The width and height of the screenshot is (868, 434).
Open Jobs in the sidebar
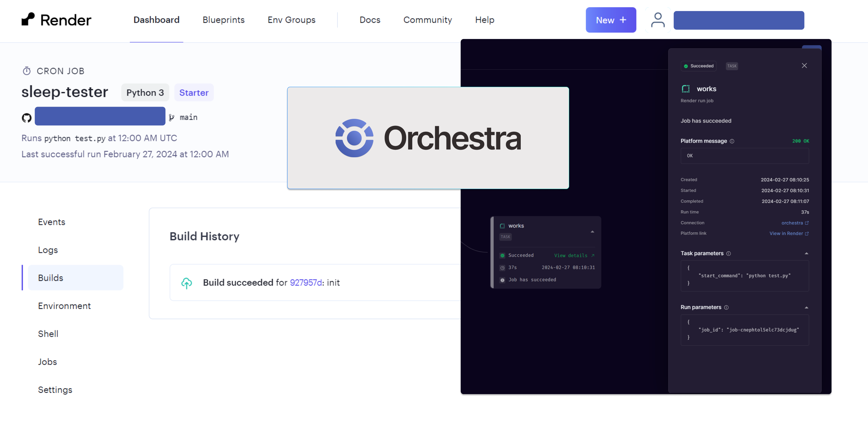pos(48,361)
